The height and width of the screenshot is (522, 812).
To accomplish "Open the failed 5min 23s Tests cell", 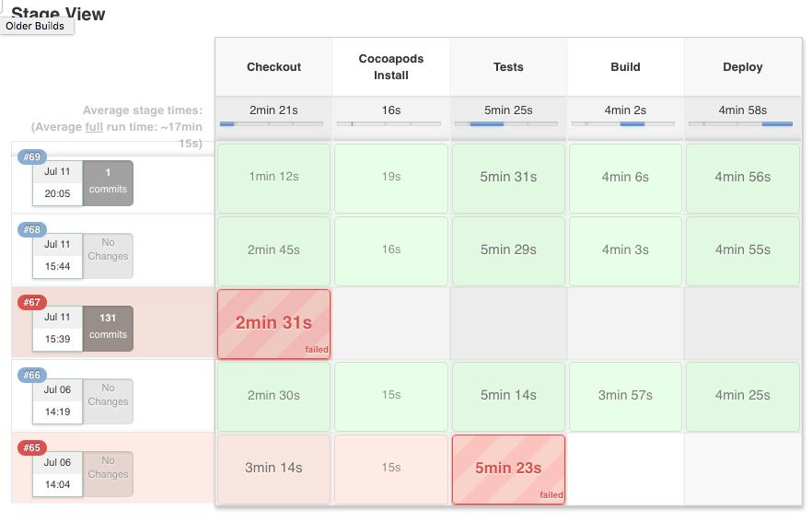I will coord(508,470).
